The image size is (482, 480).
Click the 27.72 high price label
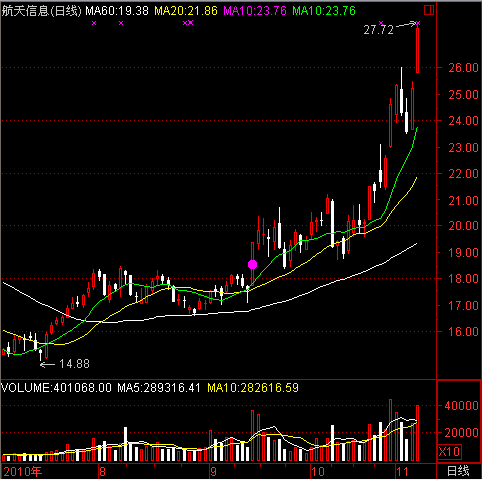(379, 30)
